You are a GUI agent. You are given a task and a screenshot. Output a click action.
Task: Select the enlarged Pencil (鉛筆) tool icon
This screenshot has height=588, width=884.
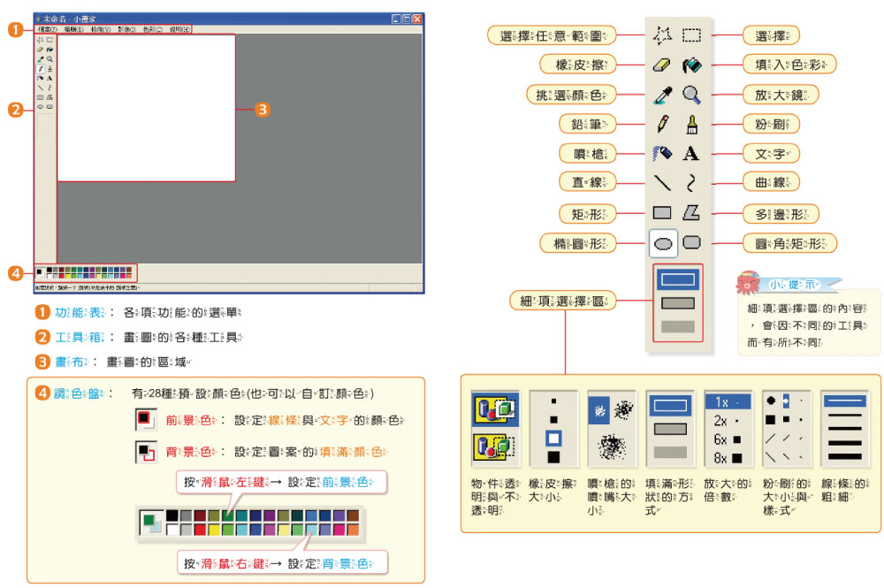pos(662,123)
